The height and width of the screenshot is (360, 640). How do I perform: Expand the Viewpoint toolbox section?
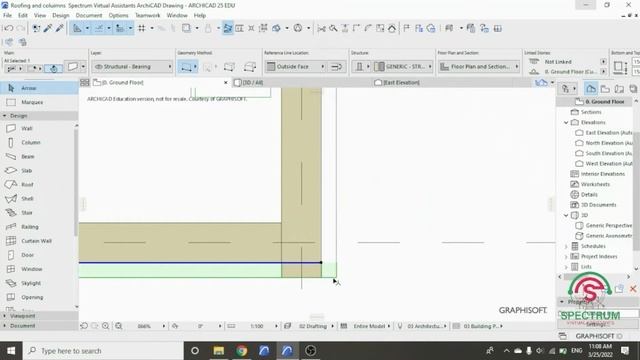[4, 316]
